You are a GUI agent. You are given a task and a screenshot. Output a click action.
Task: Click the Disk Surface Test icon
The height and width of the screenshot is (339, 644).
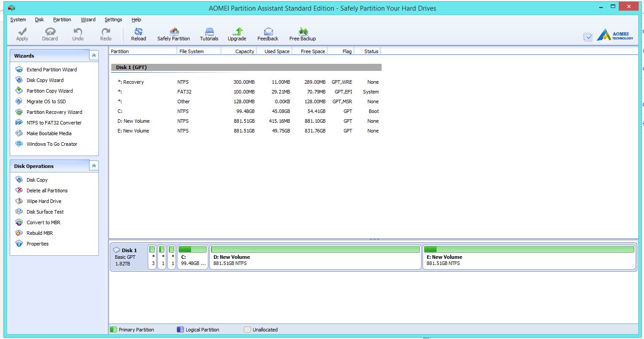click(19, 212)
